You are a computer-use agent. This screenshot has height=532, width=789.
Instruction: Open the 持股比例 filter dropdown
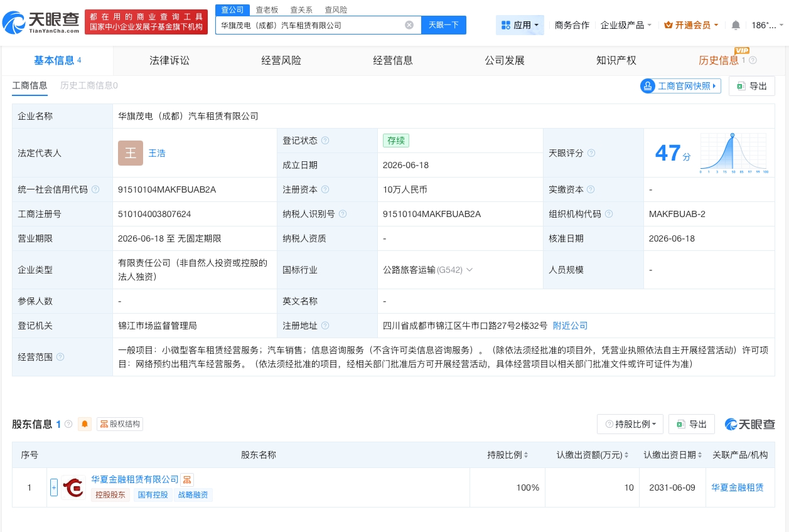tap(630, 424)
